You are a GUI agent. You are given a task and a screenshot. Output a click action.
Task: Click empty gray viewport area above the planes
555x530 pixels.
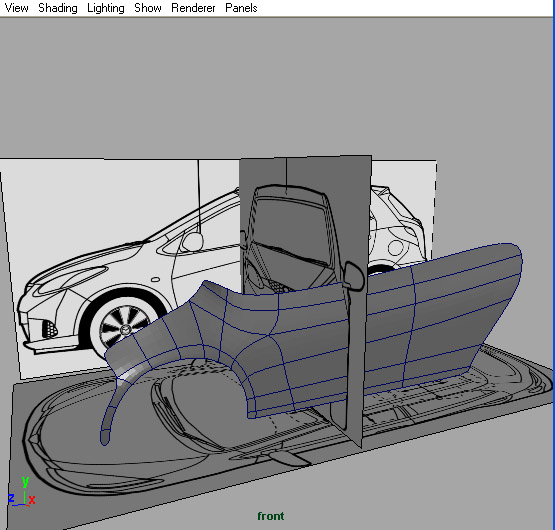276,85
